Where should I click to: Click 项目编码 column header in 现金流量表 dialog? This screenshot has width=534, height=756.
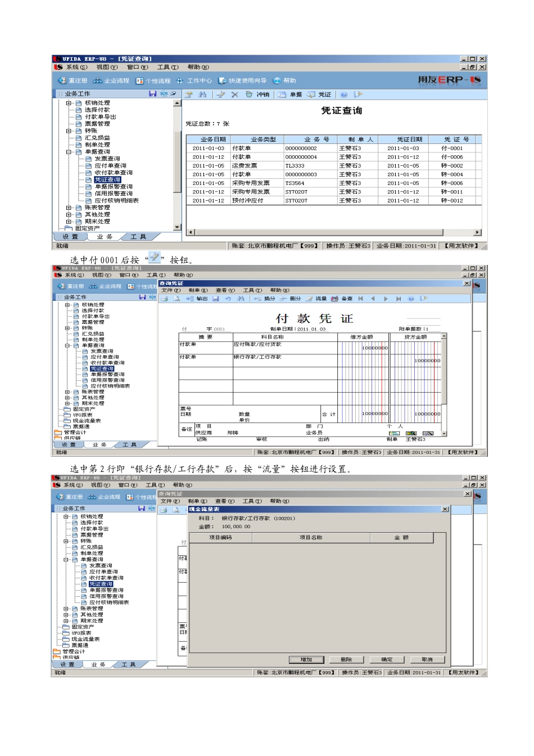[x=220, y=538]
